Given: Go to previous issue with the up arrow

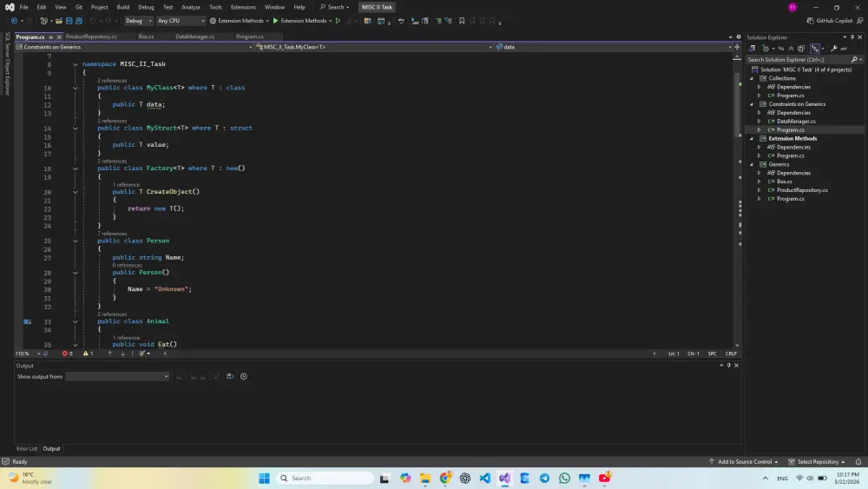Looking at the screenshot, I should click(109, 354).
